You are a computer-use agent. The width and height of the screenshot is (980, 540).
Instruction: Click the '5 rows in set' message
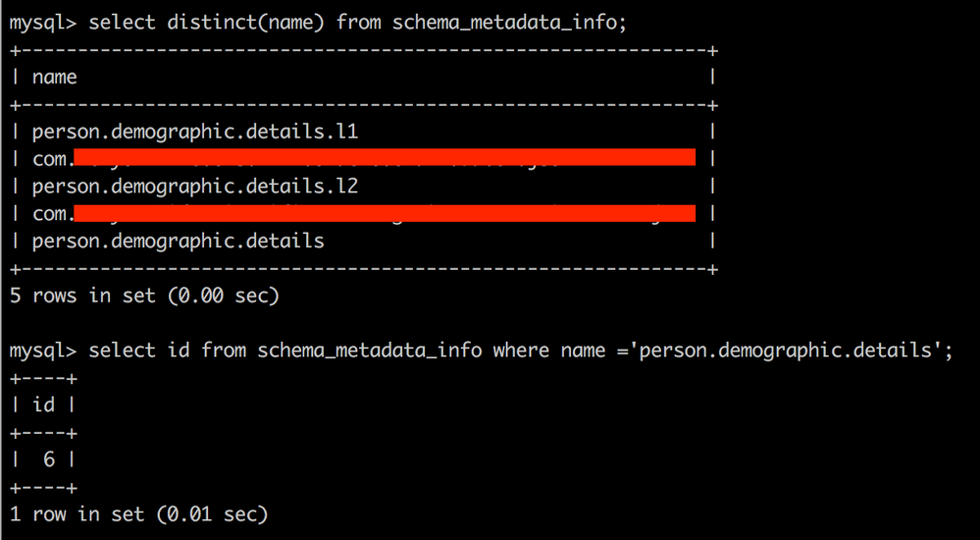(x=144, y=296)
